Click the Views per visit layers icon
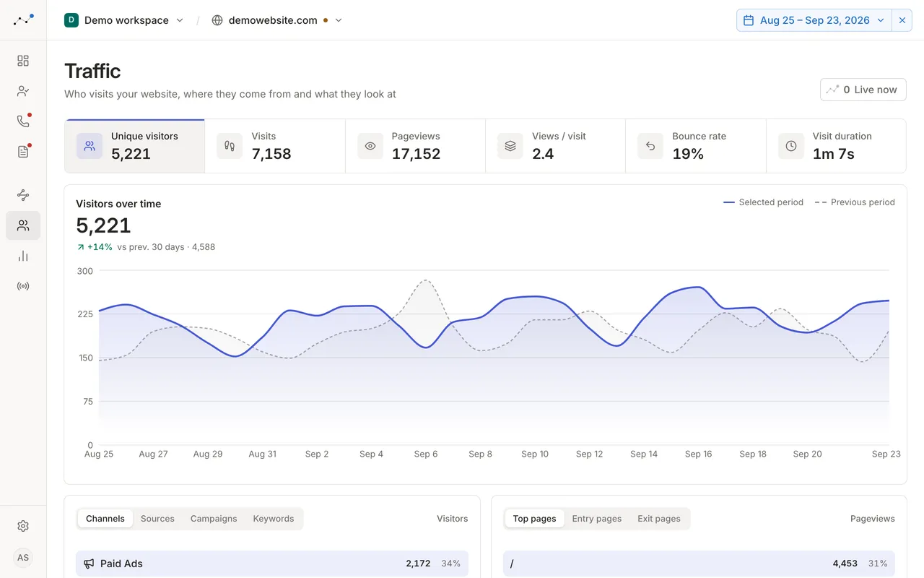The width and height of the screenshot is (924, 578). pos(510,146)
